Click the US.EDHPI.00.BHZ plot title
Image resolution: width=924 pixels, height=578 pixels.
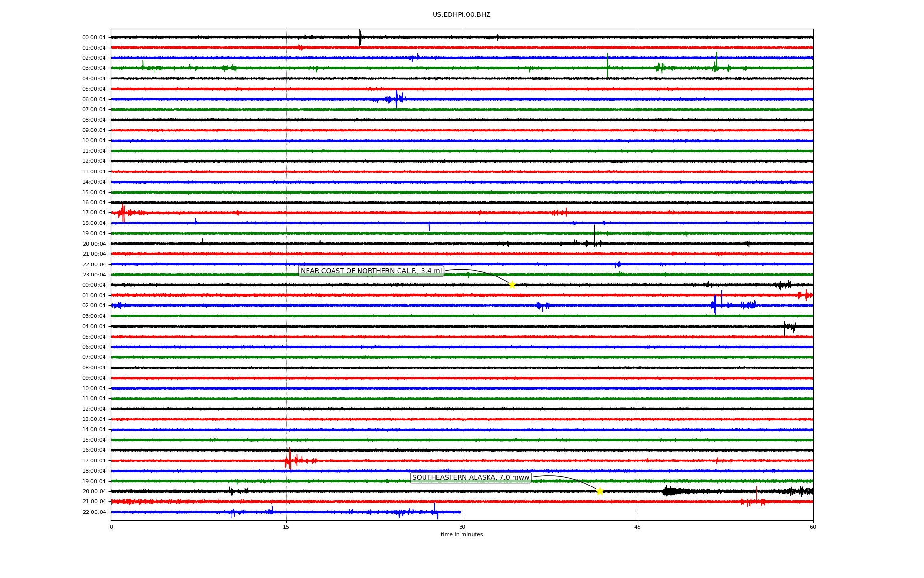coord(462,15)
